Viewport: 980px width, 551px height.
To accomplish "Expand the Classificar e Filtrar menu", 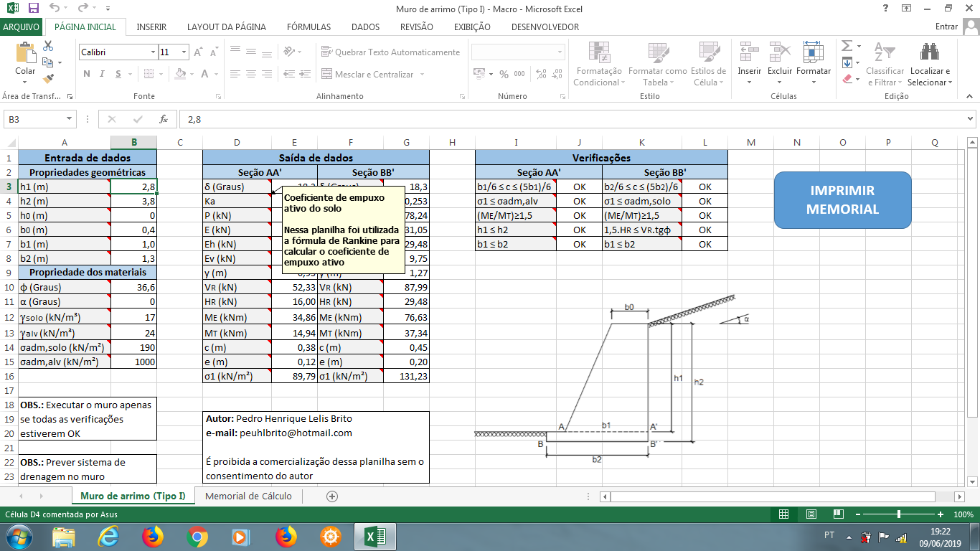I will [x=885, y=64].
